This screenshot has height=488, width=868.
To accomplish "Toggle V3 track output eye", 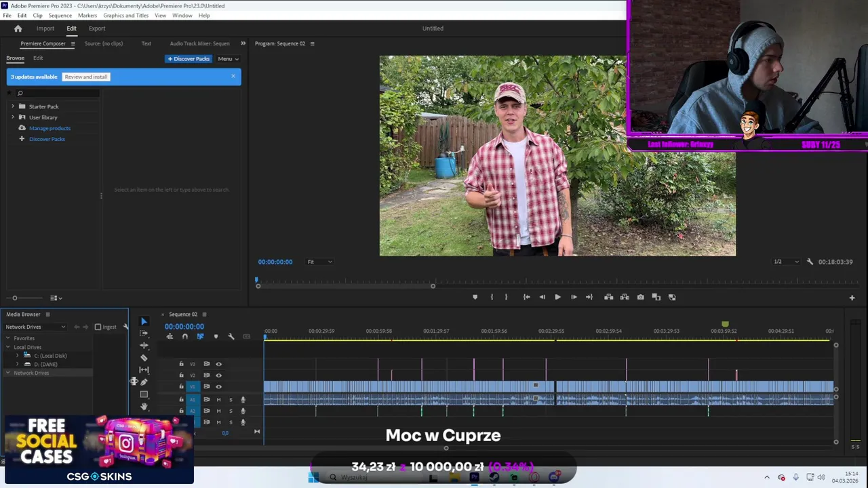I will click(x=218, y=364).
